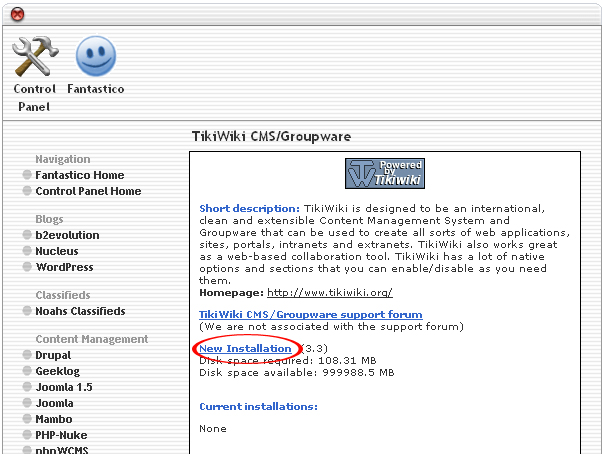Open TikiWiki CMS/Groupware support forum link

point(311,314)
